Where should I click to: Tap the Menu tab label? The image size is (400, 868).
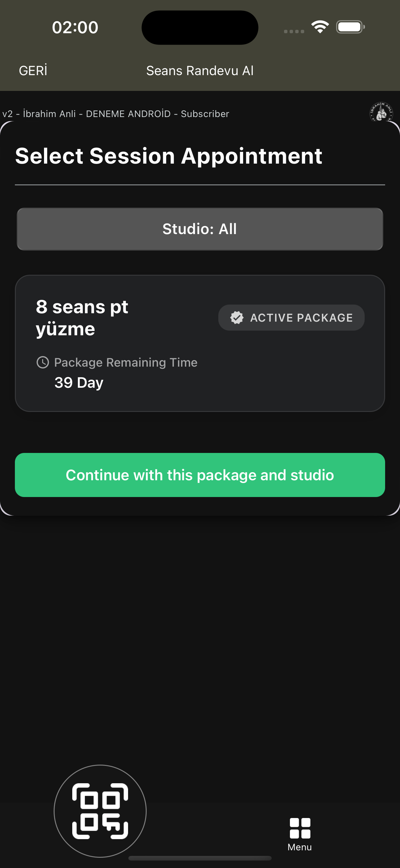point(300,847)
